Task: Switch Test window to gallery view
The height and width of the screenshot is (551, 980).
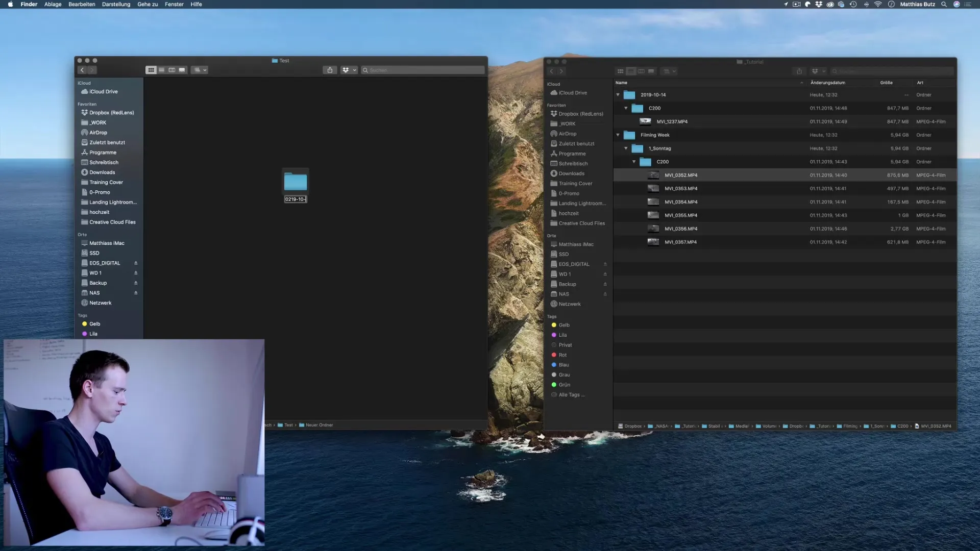Action: pos(182,70)
